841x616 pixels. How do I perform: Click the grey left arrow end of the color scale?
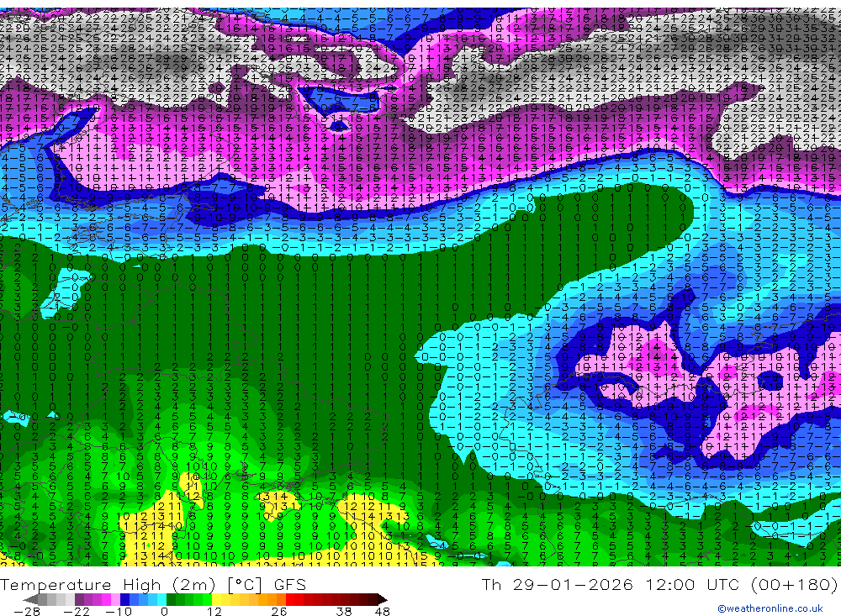click(x=30, y=600)
